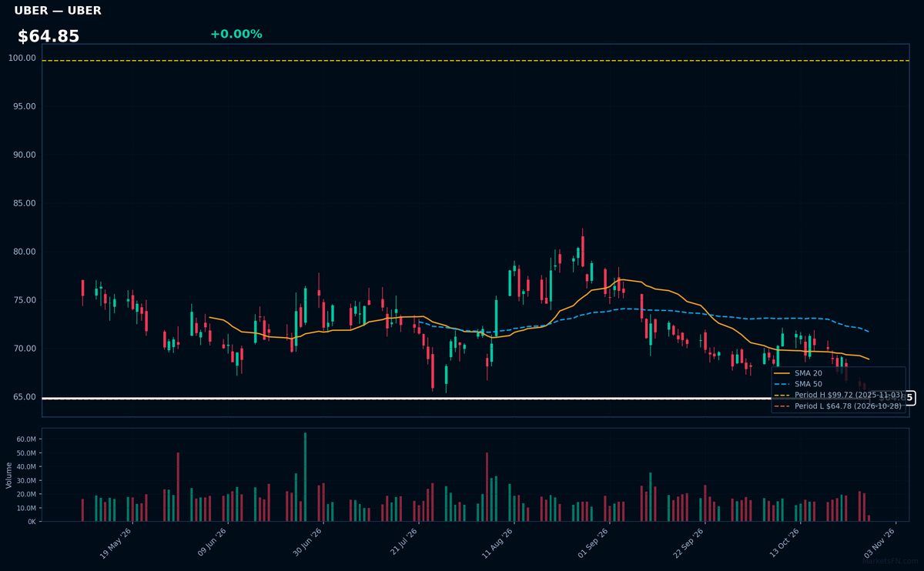This screenshot has height=571, width=924.
Task: Pick the 13 Oct '26 date label
Action: (x=784, y=542)
